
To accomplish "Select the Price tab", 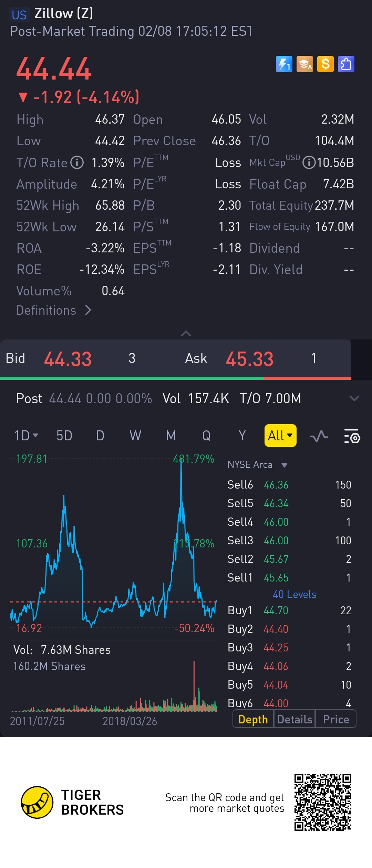I will (336, 719).
